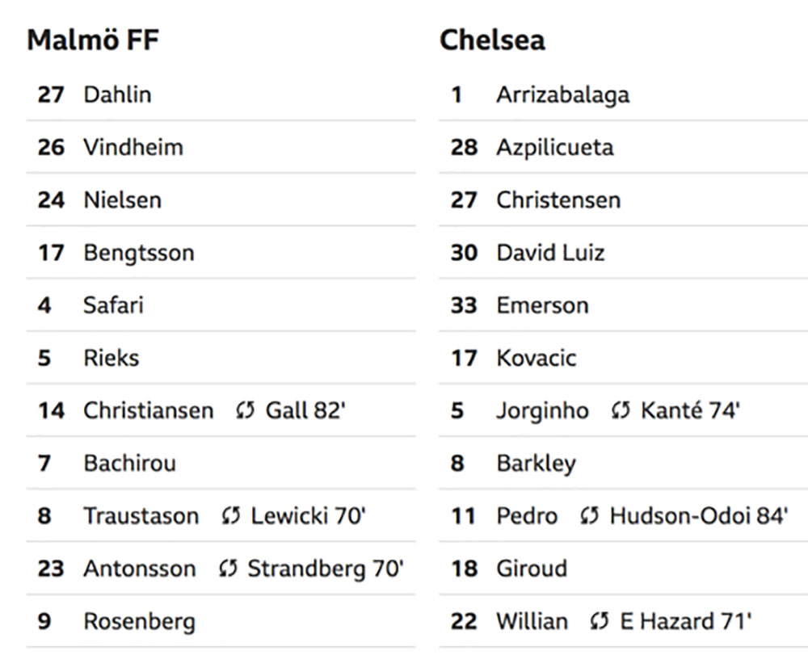Click player Dahlin in Malmö lineup
Viewport: 808px width, 672px height.
point(117,94)
